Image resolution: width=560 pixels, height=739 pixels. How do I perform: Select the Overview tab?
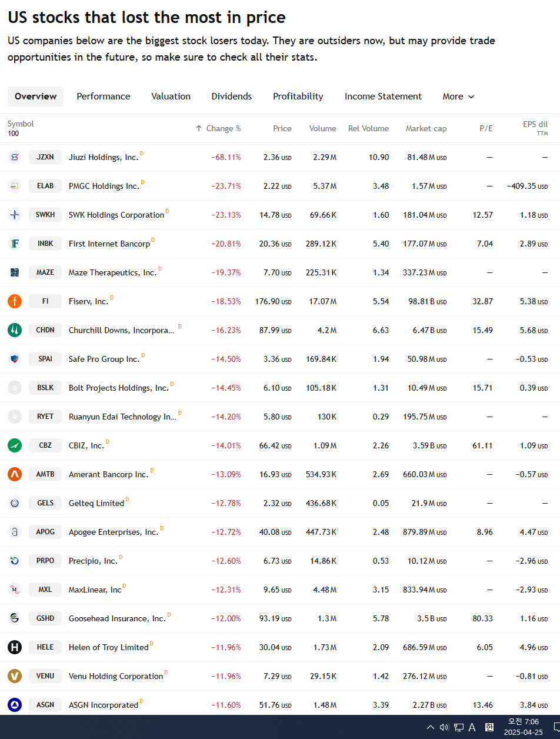pyautogui.click(x=35, y=96)
